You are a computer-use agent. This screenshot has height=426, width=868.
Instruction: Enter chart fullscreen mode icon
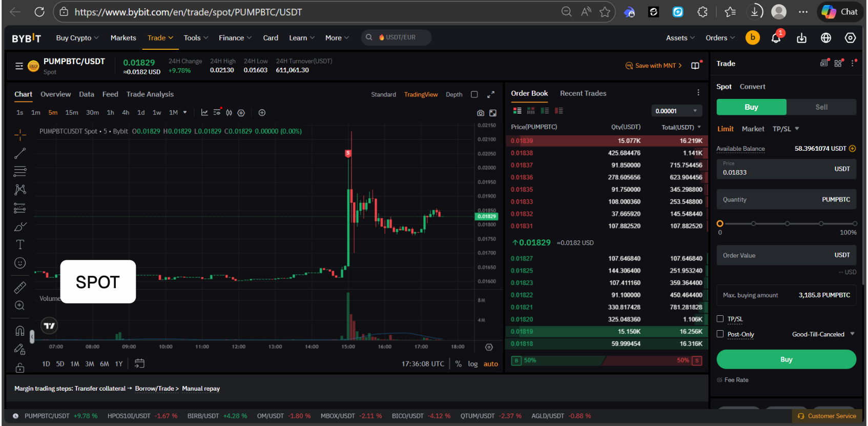(x=493, y=113)
